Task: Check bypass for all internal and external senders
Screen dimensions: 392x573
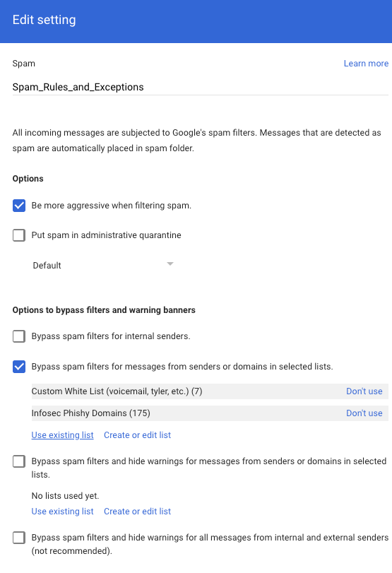Action: pos(19,538)
